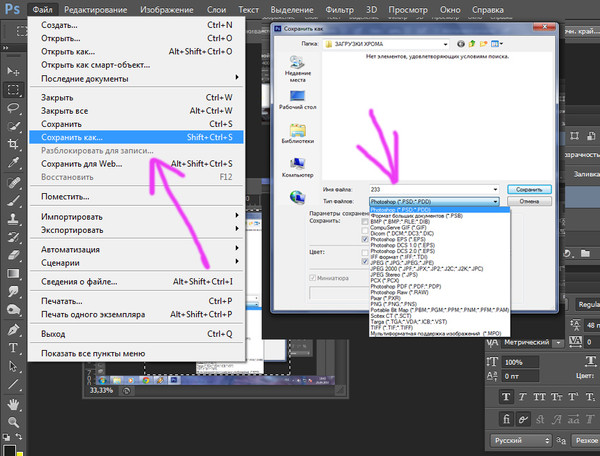Select the Hand tool
This screenshot has height=456, width=600.
tap(13, 404)
